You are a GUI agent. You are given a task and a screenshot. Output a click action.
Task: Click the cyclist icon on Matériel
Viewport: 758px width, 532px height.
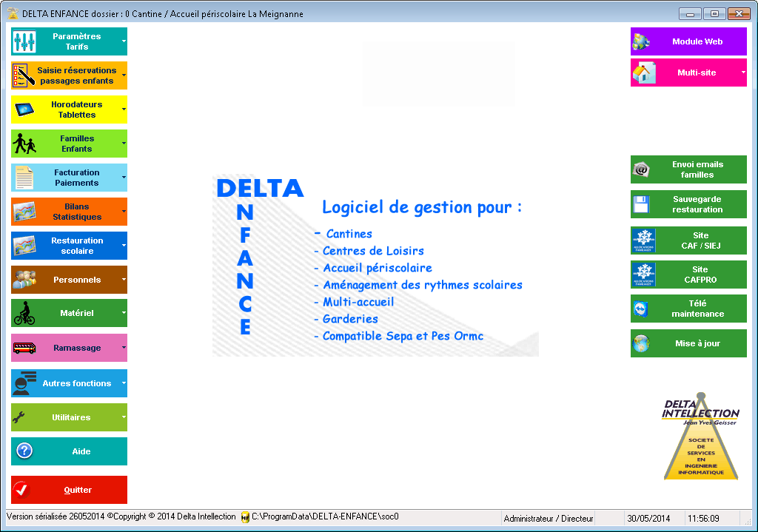click(x=24, y=314)
